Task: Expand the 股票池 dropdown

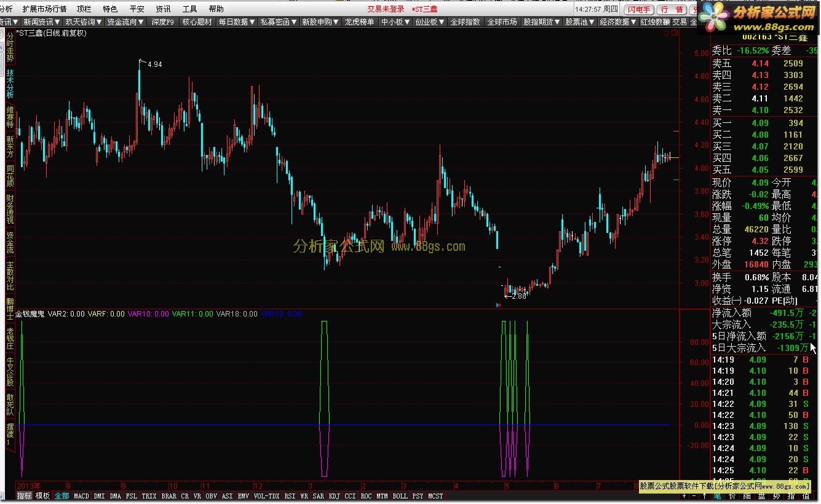Action: (x=580, y=22)
